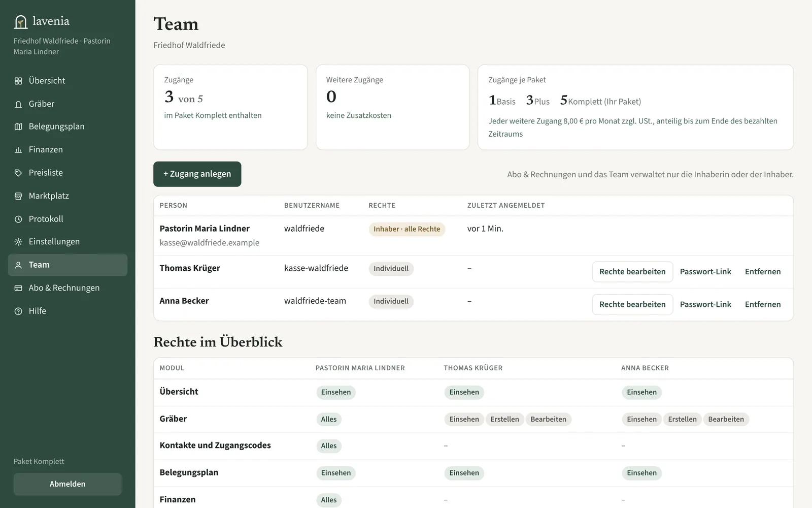Click the Kontakte und Zugangscodes row label
The image size is (812, 508).
[215, 446]
